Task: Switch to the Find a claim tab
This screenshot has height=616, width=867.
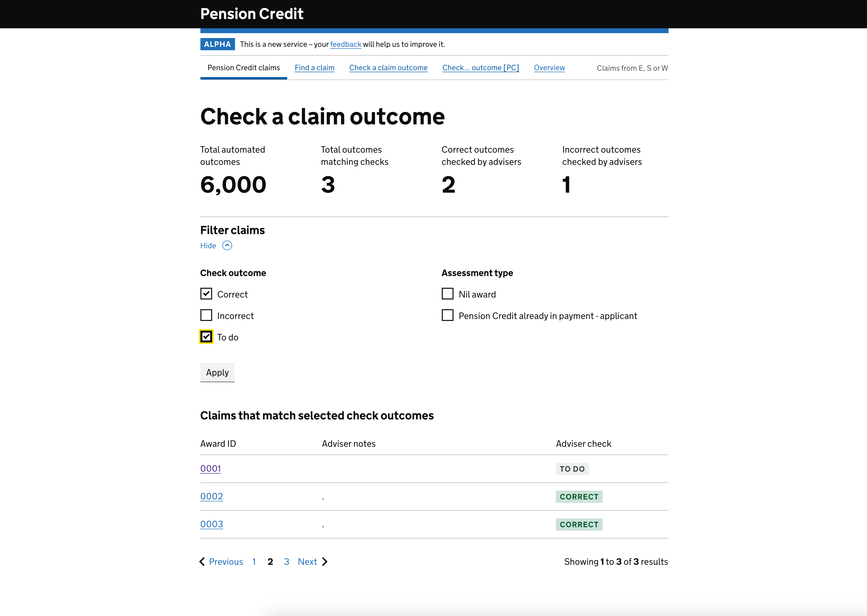Action: 315,68
